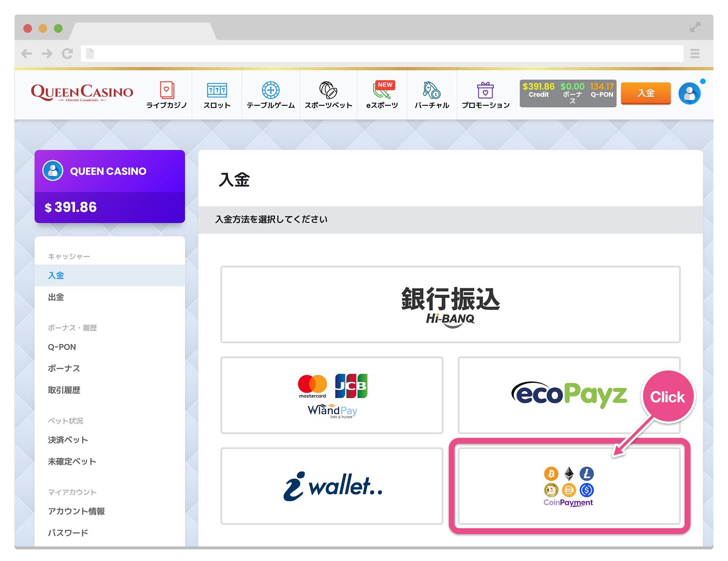This screenshot has height=561, width=728.
Task: Click the テーブルゲーム nav label
Action: (x=271, y=105)
